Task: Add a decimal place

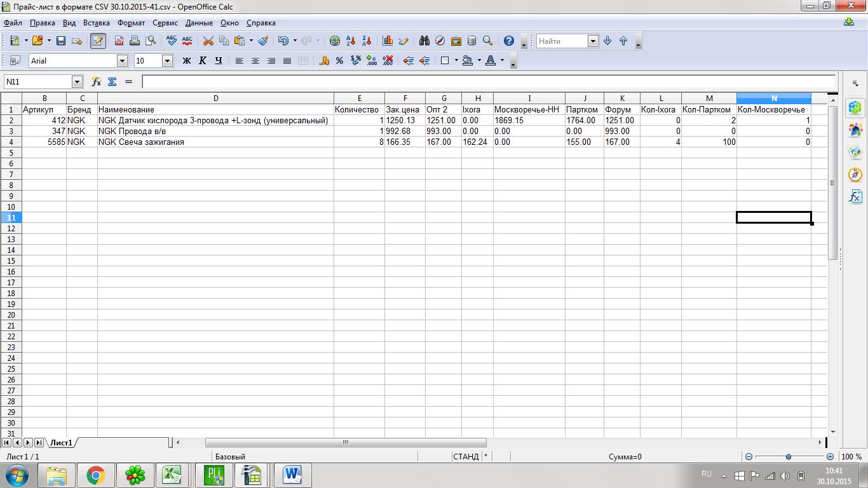Action: point(372,60)
